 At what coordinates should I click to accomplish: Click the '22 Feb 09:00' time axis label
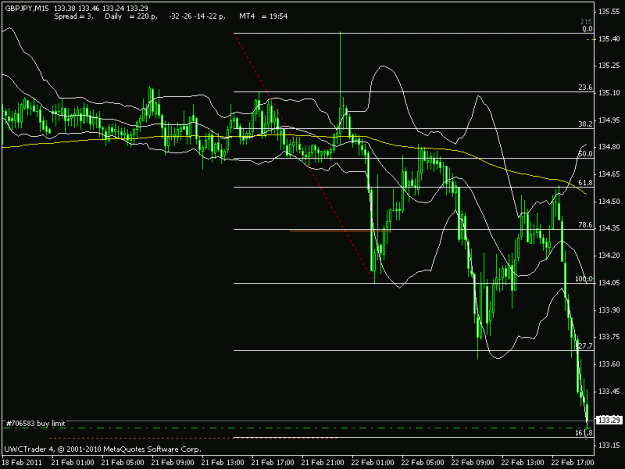tap(473, 463)
